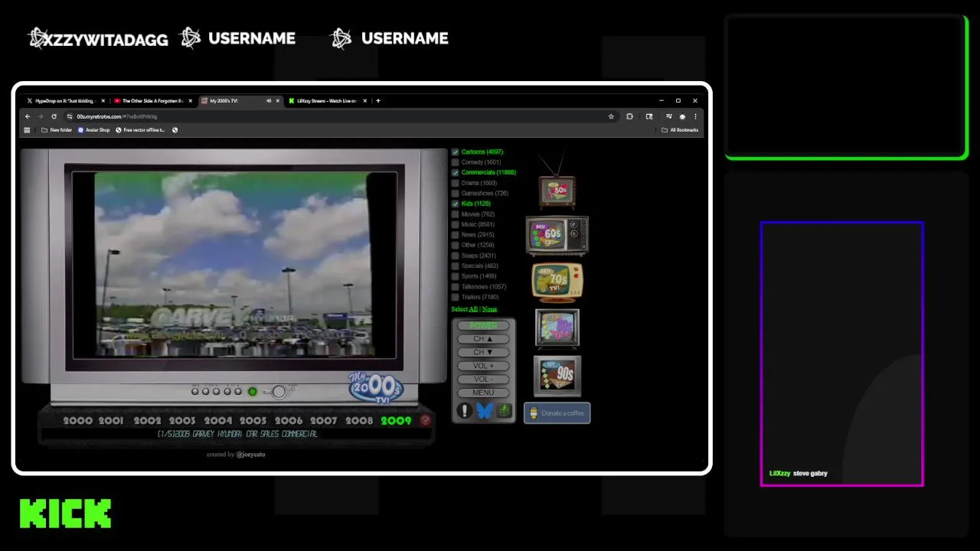Open the All Bookmarks folder

(680, 130)
